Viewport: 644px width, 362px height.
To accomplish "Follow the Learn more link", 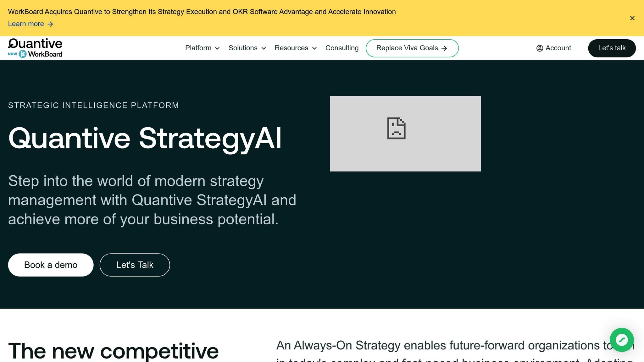I will tap(26, 24).
